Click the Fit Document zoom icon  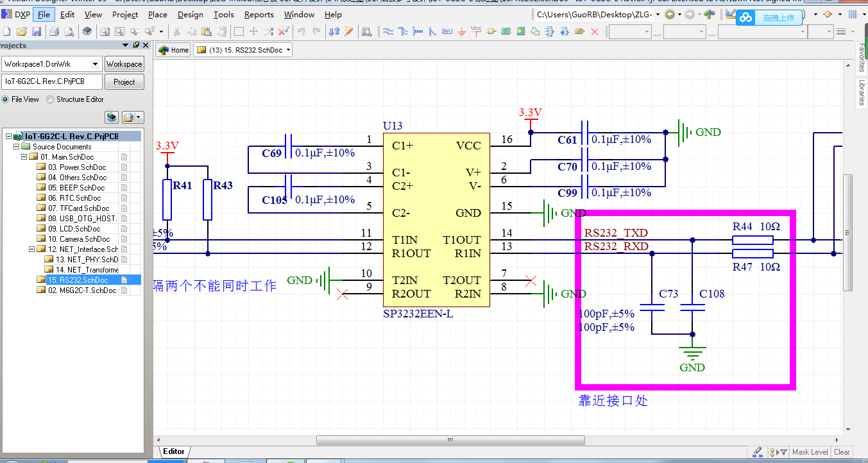[x=105, y=31]
